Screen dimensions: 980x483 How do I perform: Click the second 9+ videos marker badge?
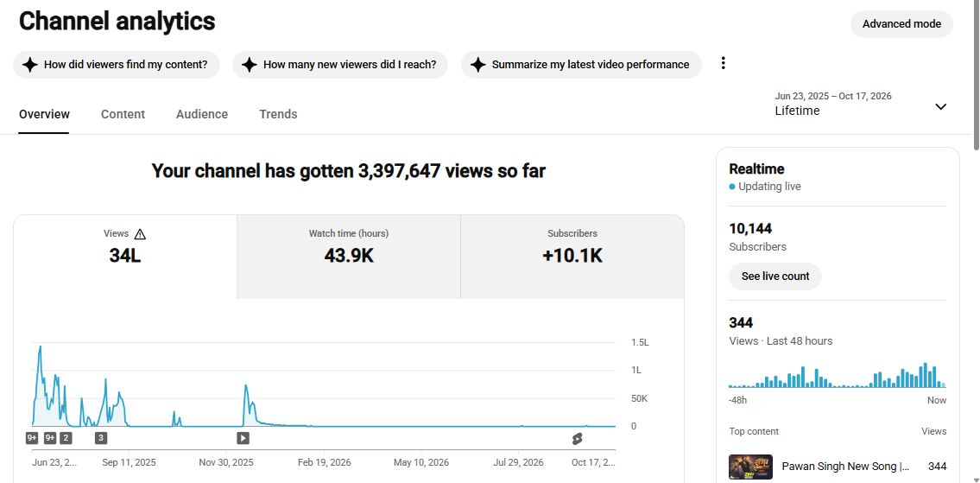(x=50, y=438)
